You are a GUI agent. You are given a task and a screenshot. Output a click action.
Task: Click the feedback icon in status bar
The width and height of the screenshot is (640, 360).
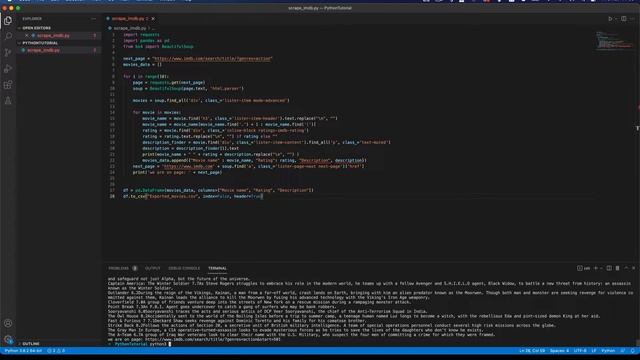[623, 351]
